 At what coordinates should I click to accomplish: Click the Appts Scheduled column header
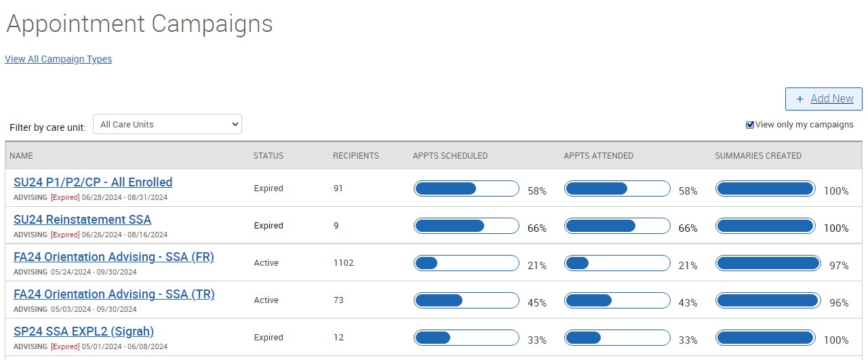[x=450, y=156]
